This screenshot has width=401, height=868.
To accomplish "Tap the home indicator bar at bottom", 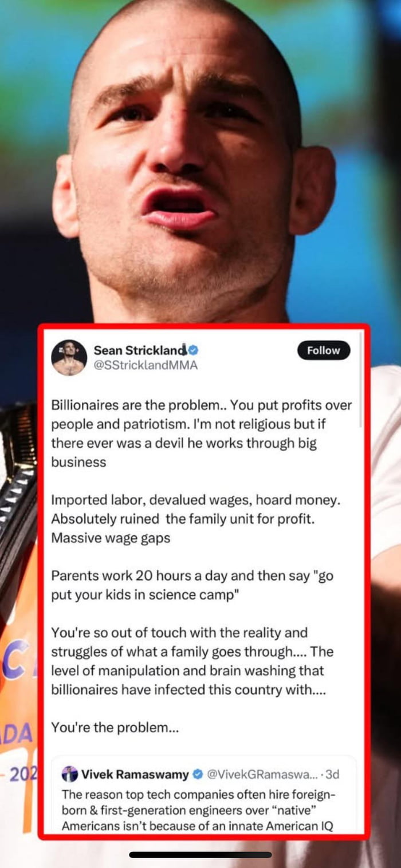I will [200, 855].
